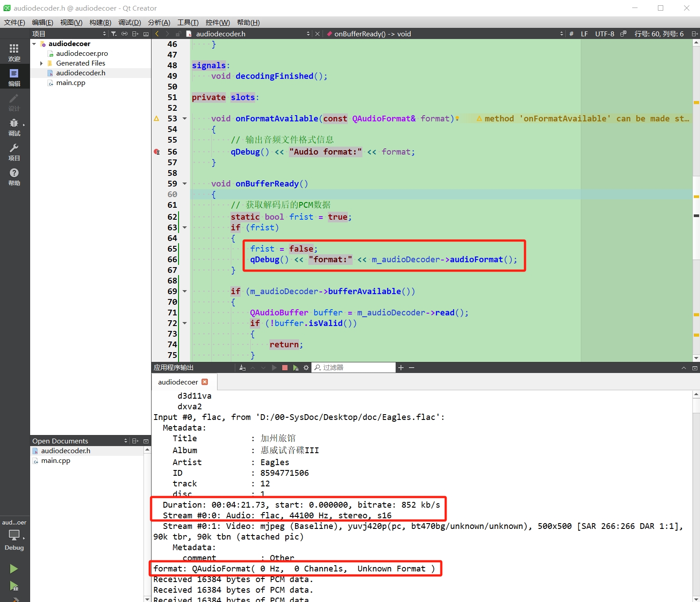The height and width of the screenshot is (602, 700).
Task: Open application output settings gear
Action: (x=306, y=368)
